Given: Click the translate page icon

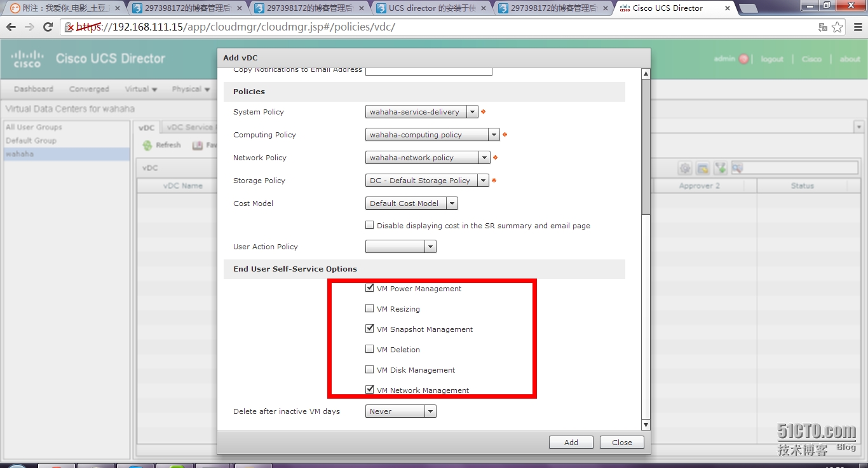Looking at the screenshot, I should point(823,27).
